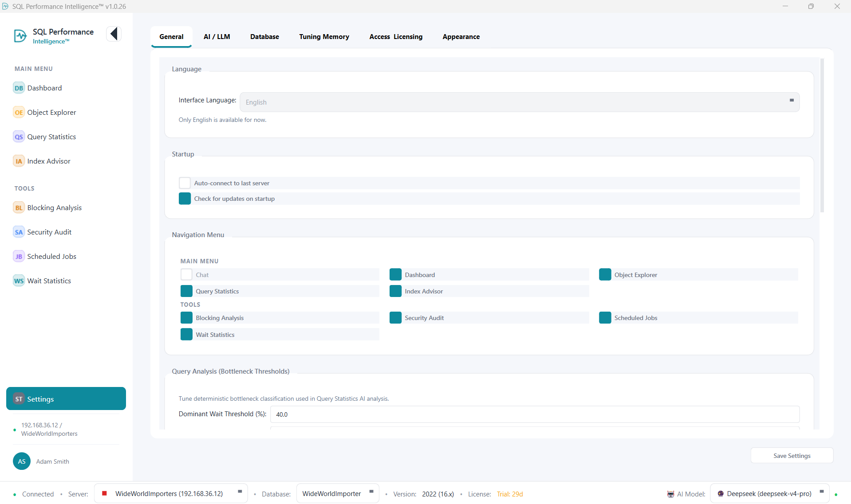
Task: Collapse the sidebar with the left arrow
Action: tap(114, 34)
